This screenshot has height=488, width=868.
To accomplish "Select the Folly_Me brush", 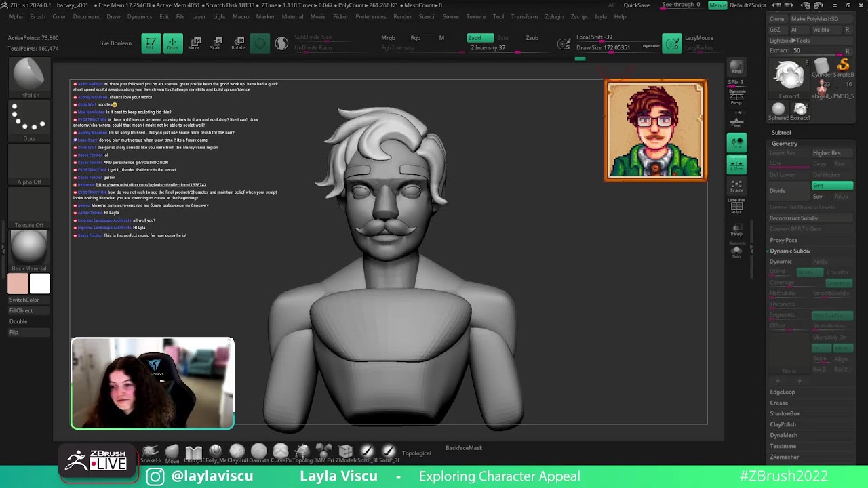I will [216, 452].
